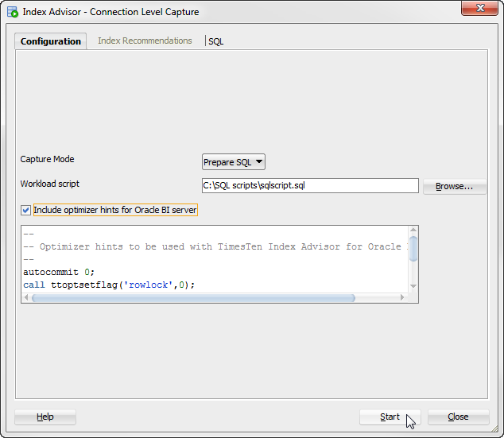Image resolution: width=504 pixels, height=438 pixels.
Task: Click the scroll left arrow in hints box
Action: pyautogui.click(x=26, y=297)
